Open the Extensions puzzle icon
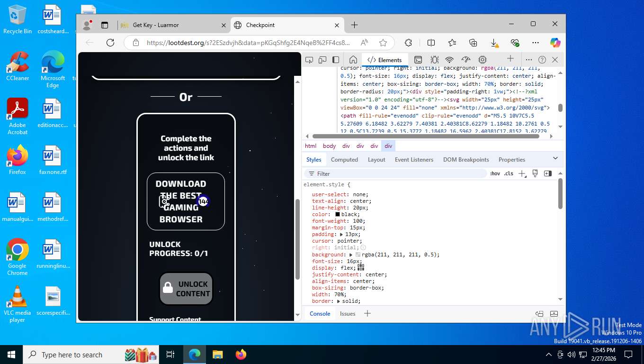Screen dimensions: 644x364 [x=408, y=43]
